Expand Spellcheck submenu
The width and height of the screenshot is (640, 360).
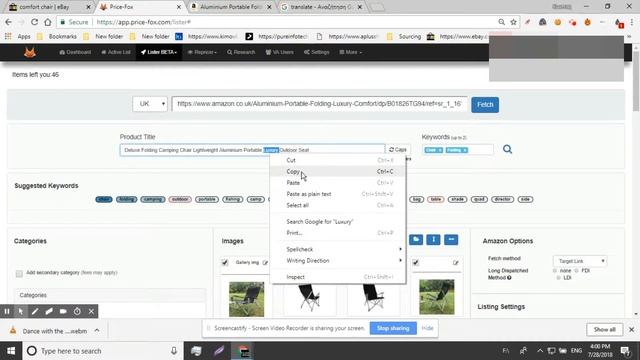338,249
